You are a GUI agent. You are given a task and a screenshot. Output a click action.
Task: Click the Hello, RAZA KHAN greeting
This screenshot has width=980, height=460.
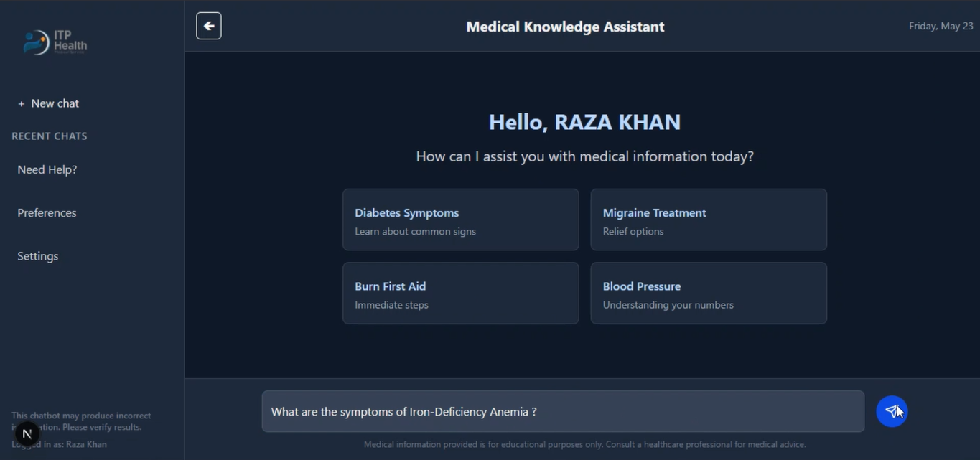coord(584,122)
